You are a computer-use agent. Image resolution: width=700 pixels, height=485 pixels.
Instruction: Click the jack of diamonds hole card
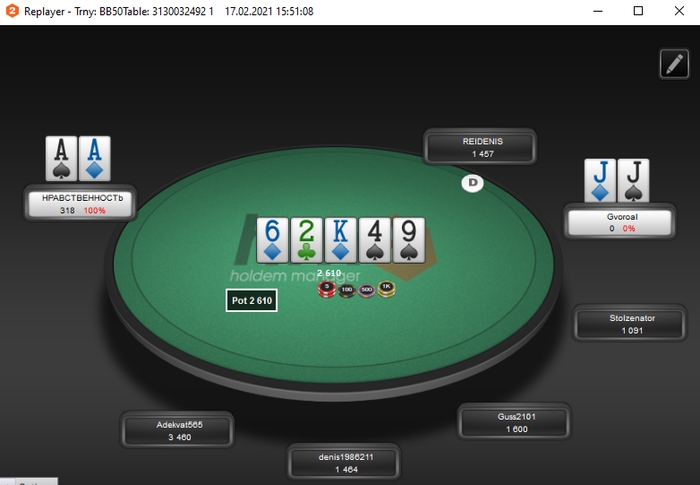(600, 180)
